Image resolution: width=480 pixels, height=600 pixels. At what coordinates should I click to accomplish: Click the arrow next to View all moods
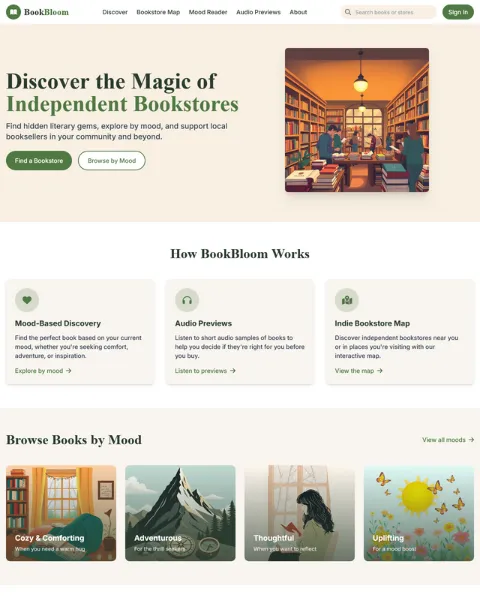[471, 440]
